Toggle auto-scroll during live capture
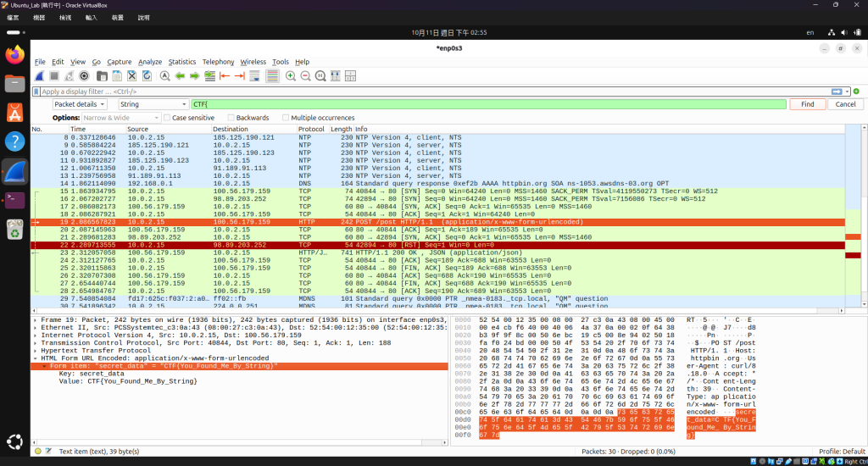Viewport: 868px width, 466px height. (254, 75)
